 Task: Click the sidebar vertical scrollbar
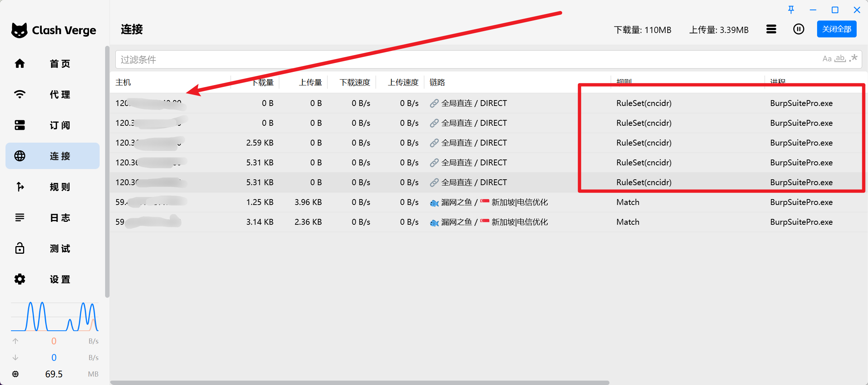[107, 172]
